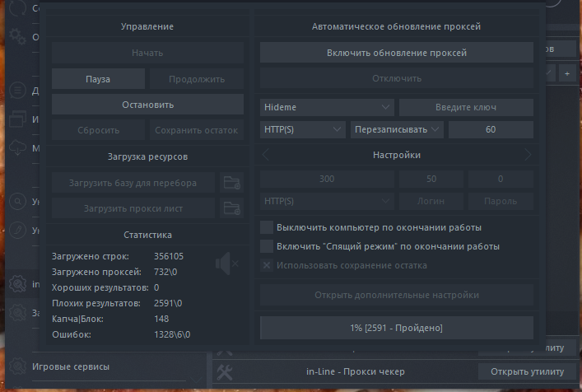Select the Игровые сервисы sidebar item
This screenshot has height=392, width=582.
coord(71,366)
